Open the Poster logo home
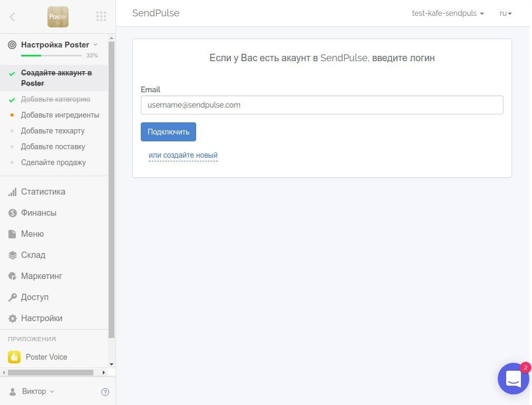This screenshot has width=532, height=405. click(x=57, y=17)
